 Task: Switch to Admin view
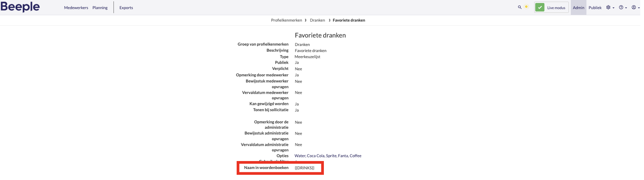[x=578, y=7]
